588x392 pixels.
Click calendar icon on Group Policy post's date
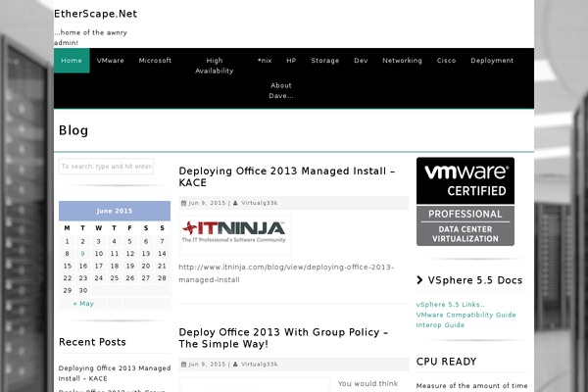coord(184,365)
